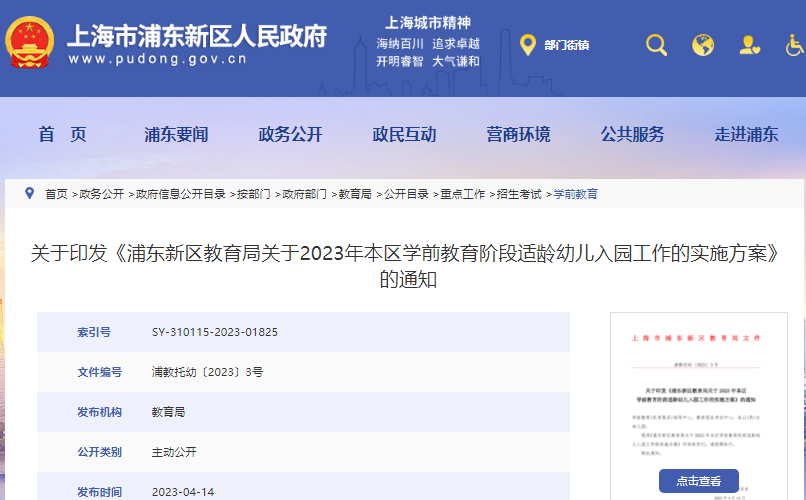
Task: Click the 开明睿智 大气谦和 slogan
Action: (x=428, y=62)
